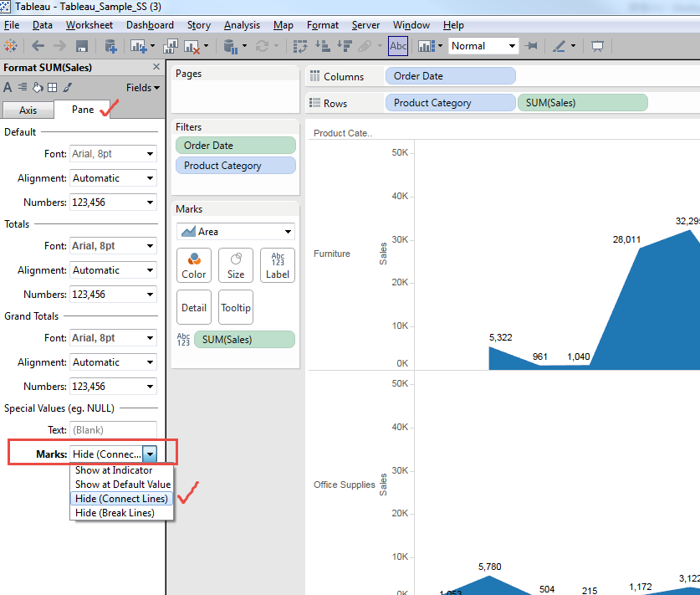Click the Add new data source icon
The width and height of the screenshot is (700, 595).
point(110,46)
